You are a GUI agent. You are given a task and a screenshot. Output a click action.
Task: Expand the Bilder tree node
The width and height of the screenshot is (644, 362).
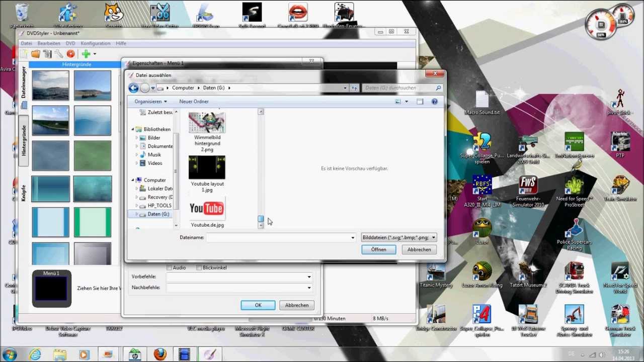click(136, 138)
